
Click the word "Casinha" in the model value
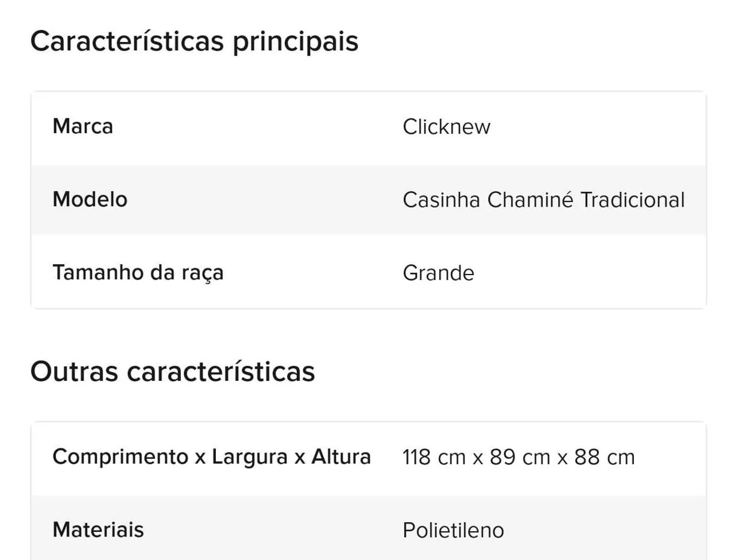pyautogui.click(x=441, y=200)
